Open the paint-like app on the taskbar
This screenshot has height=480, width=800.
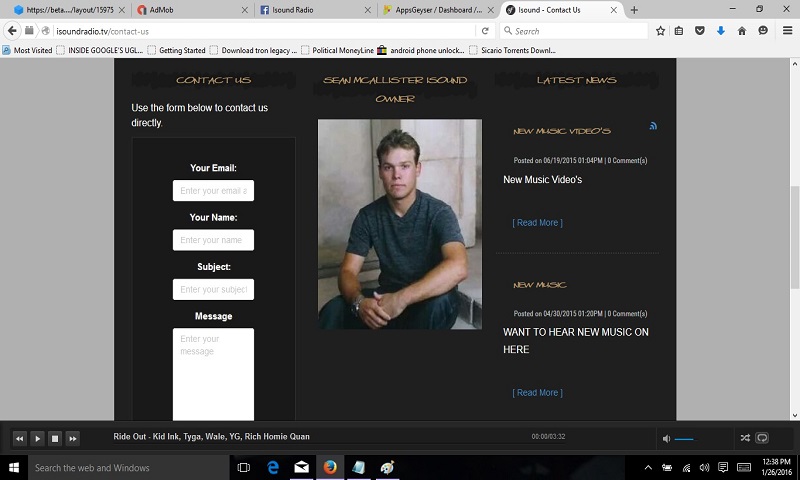387,468
